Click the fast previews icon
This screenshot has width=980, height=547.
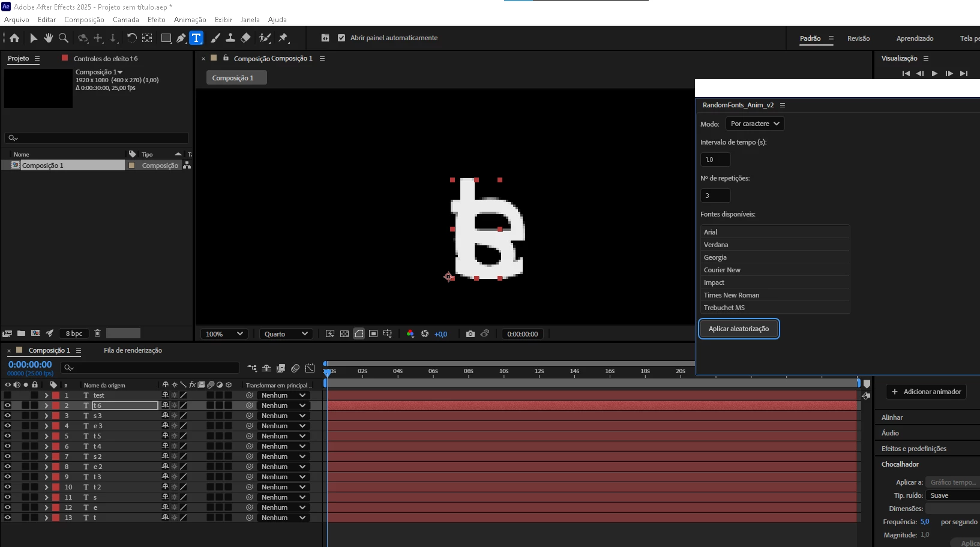(330, 333)
